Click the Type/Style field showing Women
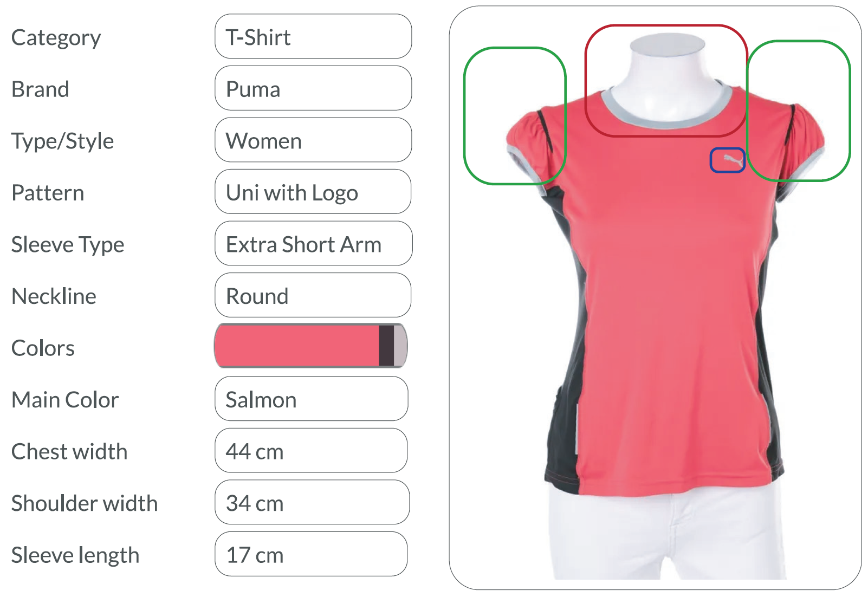Screen dimensions: 868x597 (313, 140)
